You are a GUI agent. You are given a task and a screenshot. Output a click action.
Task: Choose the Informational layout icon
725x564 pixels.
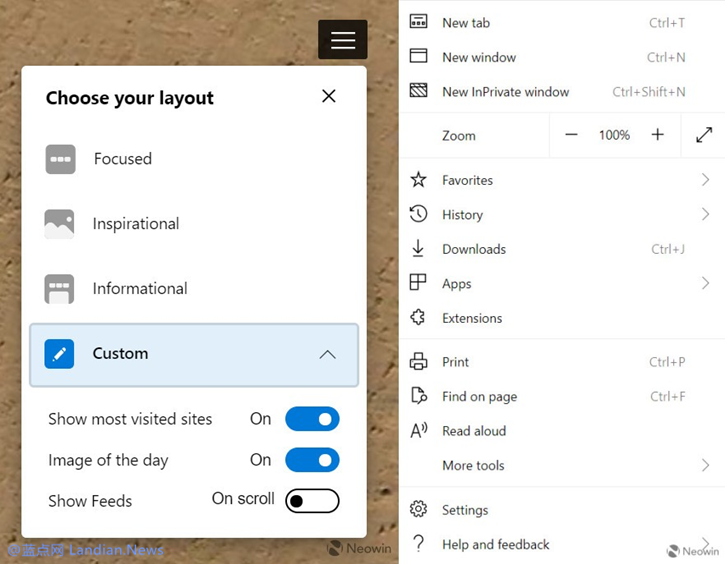[60, 289]
